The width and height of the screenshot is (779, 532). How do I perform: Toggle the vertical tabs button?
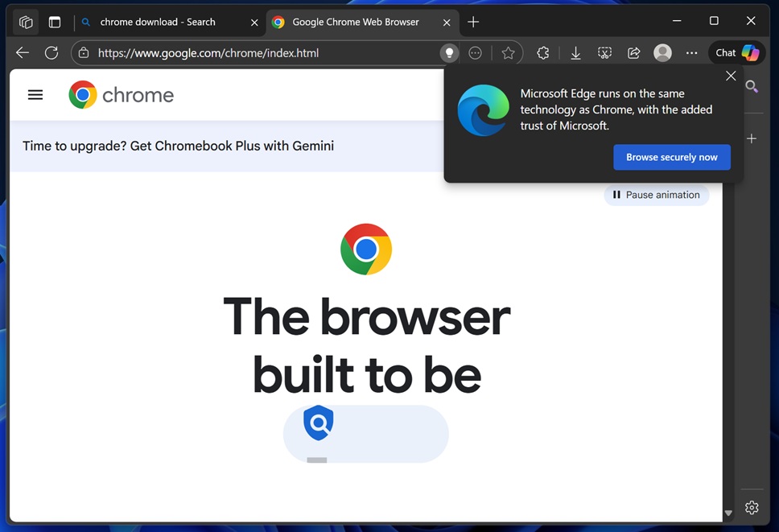point(55,22)
